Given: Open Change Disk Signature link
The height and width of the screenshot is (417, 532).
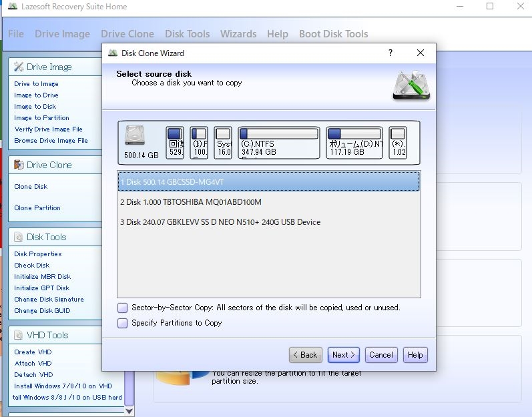Looking at the screenshot, I should (49, 300).
